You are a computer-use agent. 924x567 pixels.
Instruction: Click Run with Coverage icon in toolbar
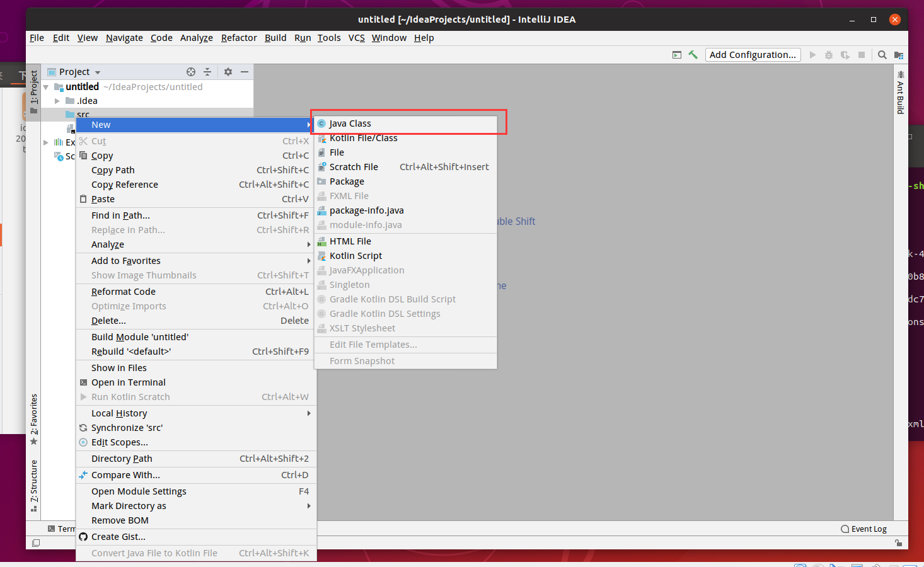point(845,55)
